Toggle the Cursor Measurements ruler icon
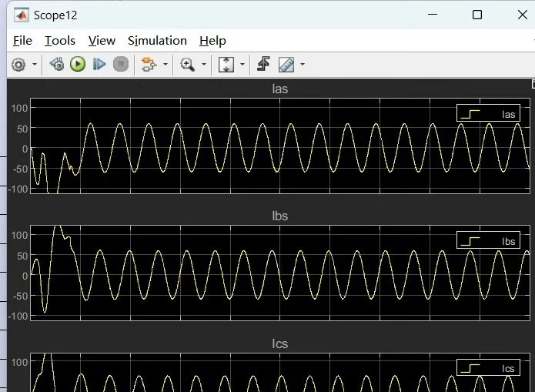Image resolution: width=535 pixels, height=392 pixels. click(x=286, y=64)
